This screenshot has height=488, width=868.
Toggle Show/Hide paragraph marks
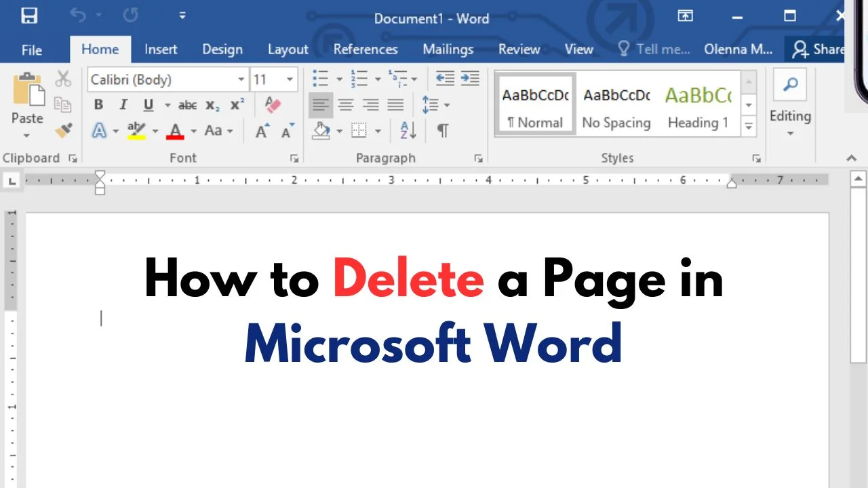tap(443, 130)
